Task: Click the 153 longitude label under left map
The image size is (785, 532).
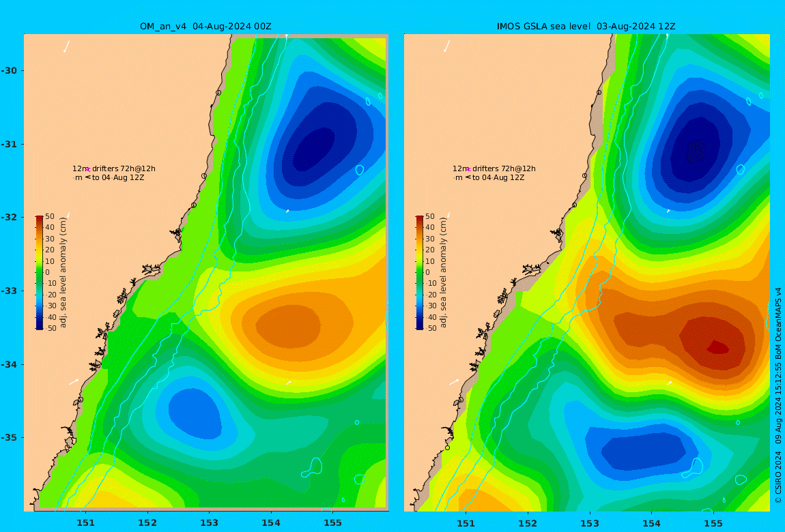Action: coord(210,523)
